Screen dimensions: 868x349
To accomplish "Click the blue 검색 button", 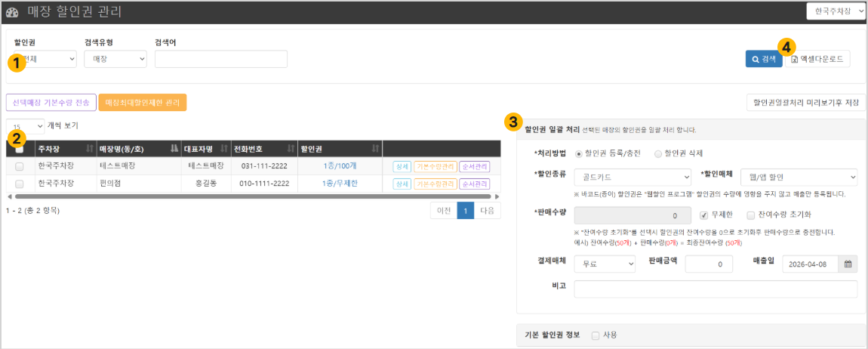I will [x=763, y=59].
